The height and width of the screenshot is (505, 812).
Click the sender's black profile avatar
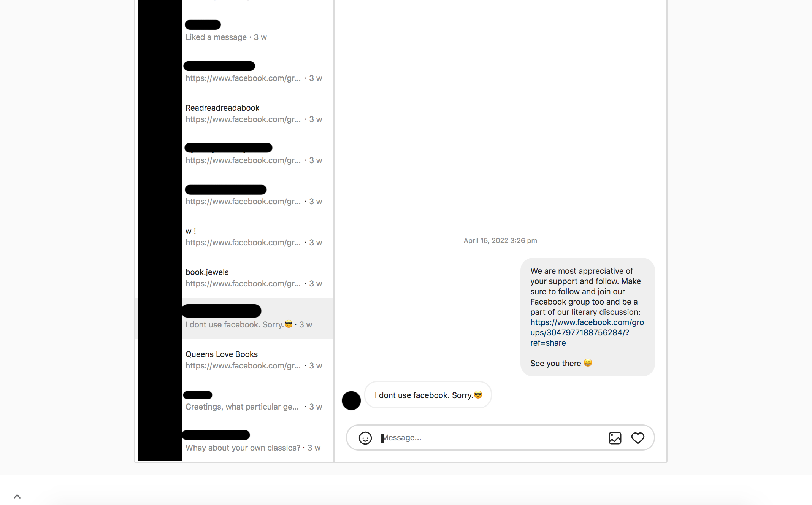click(x=351, y=400)
